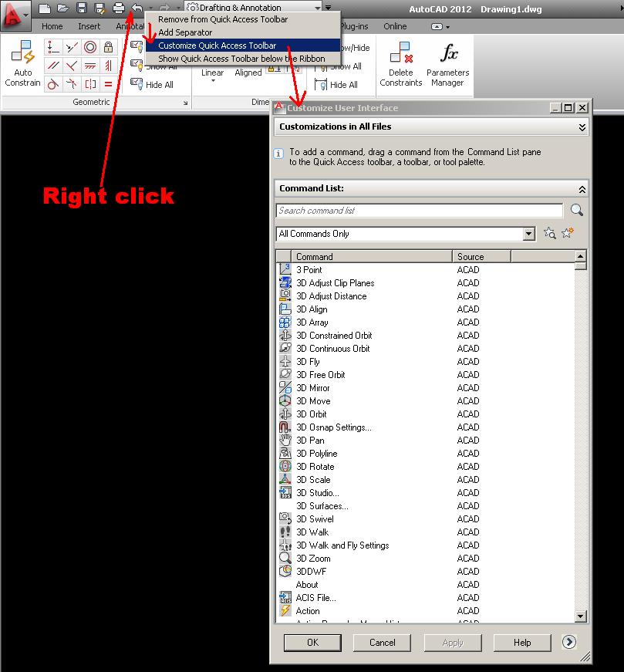
Task: Select the Symmetric constraint icon
Action: click(x=90, y=84)
